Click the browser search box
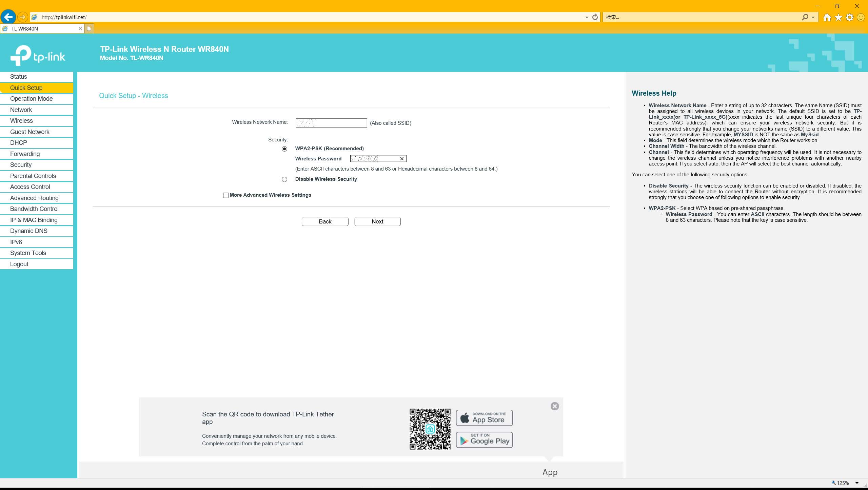This screenshot has height=490, width=868. [x=702, y=17]
